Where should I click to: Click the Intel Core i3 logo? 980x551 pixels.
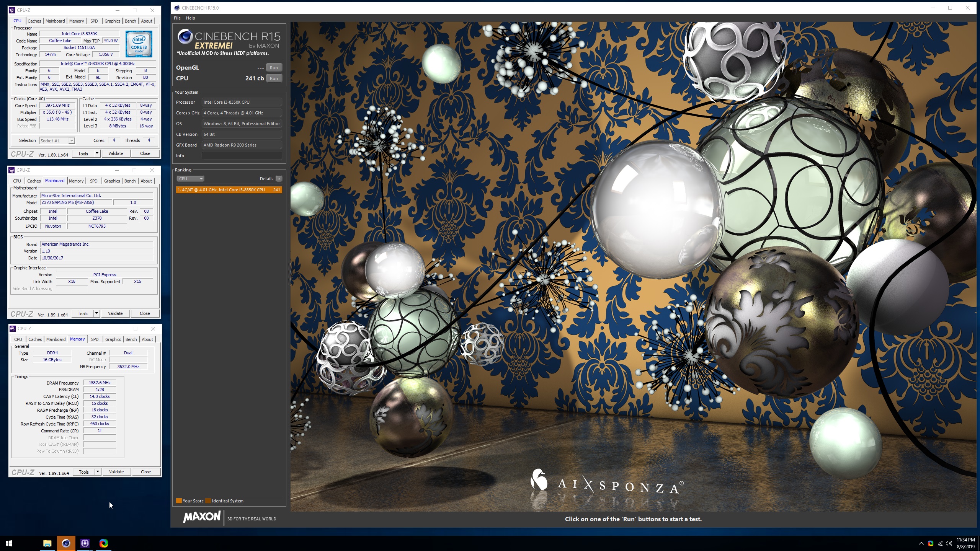click(x=139, y=44)
